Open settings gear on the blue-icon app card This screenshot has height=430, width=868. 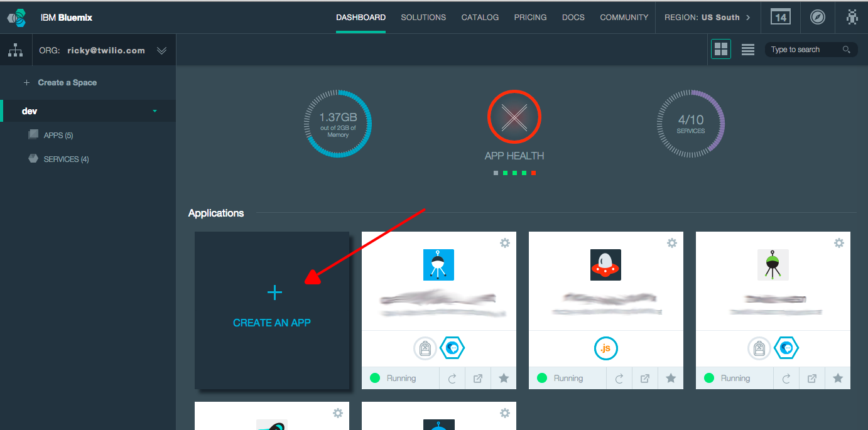[505, 243]
